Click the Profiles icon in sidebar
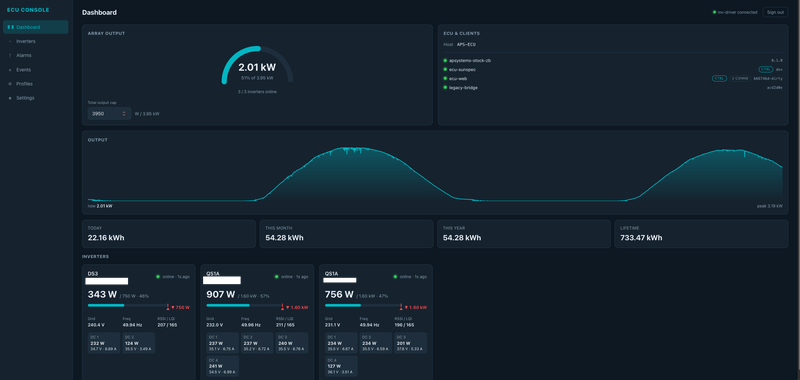The width and height of the screenshot is (800, 380). point(10,84)
